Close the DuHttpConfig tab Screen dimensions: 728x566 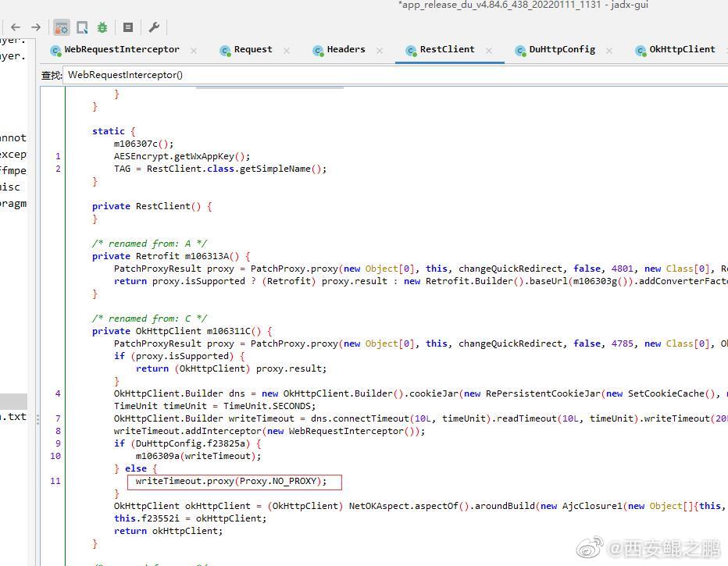tap(609, 51)
